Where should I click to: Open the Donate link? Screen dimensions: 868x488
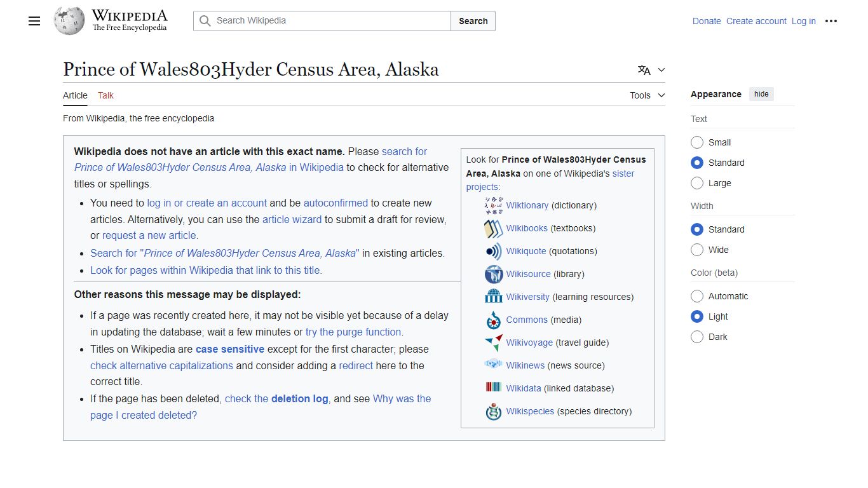707,21
